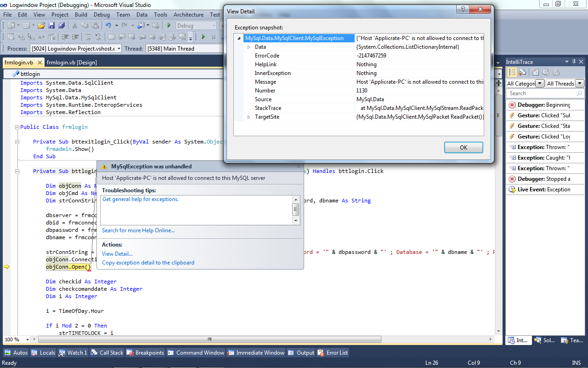Screen dimensions: 588x368
Task: Click Copy exception detail to the clipboard link
Action: click(148, 263)
